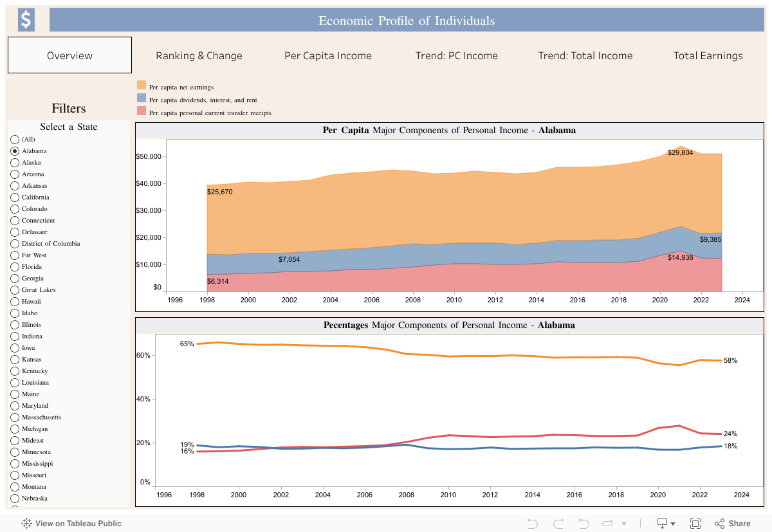
Task: Click the orange net earnings legend swatch
Action: point(142,86)
